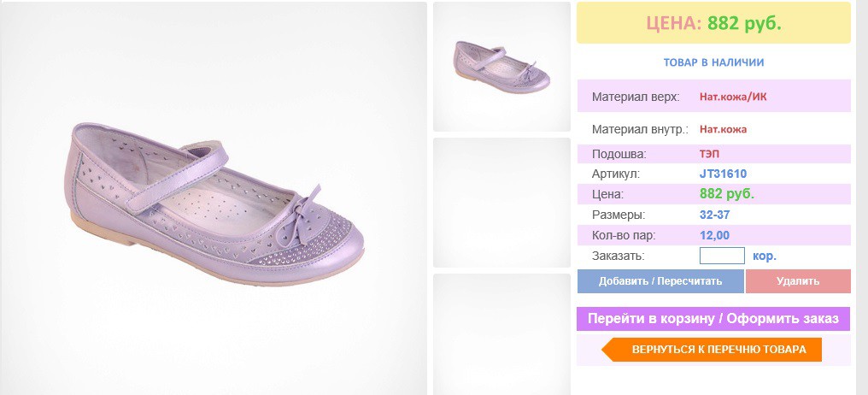
Task: Click the Нат.кожа inner material value
Action: click(723, 130)
